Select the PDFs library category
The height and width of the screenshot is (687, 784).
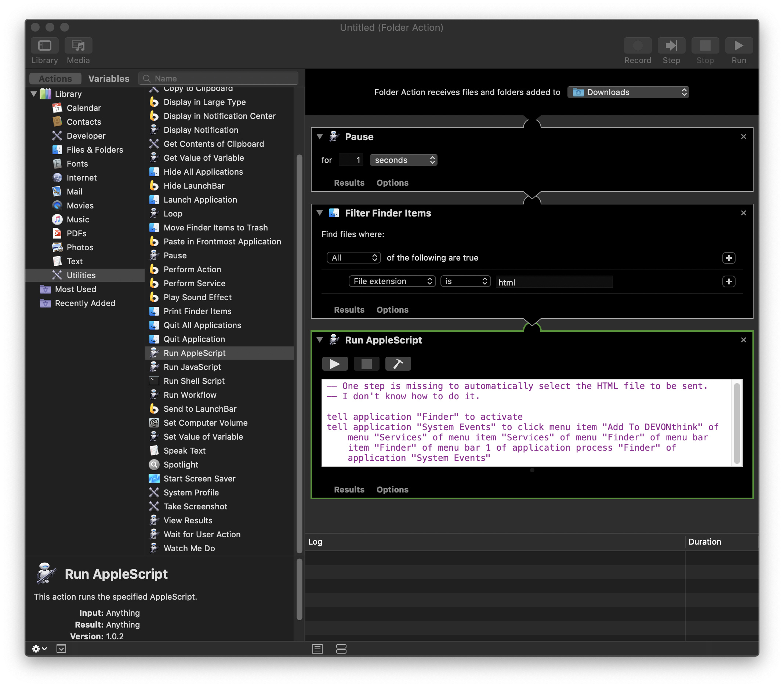tap(76, 233)
